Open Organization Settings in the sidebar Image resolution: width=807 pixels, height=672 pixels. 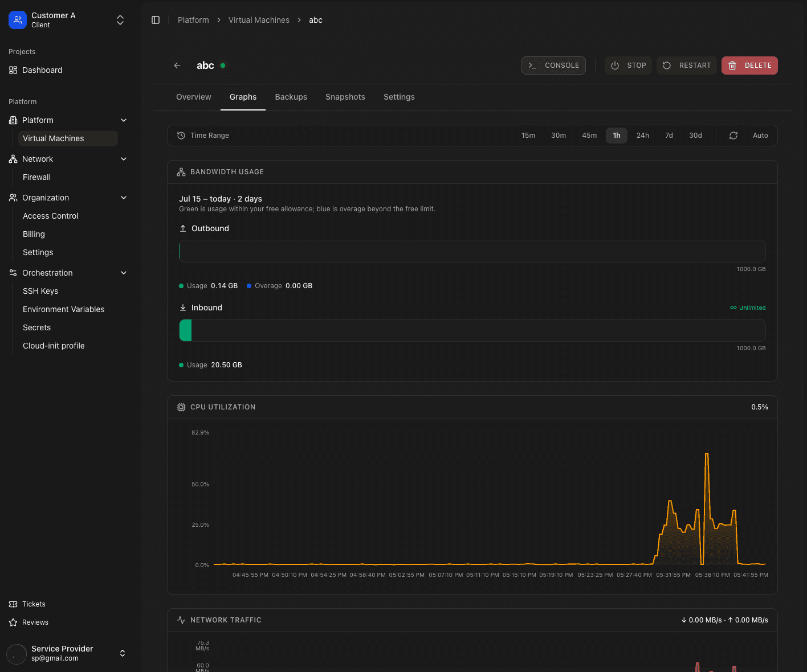68,252
